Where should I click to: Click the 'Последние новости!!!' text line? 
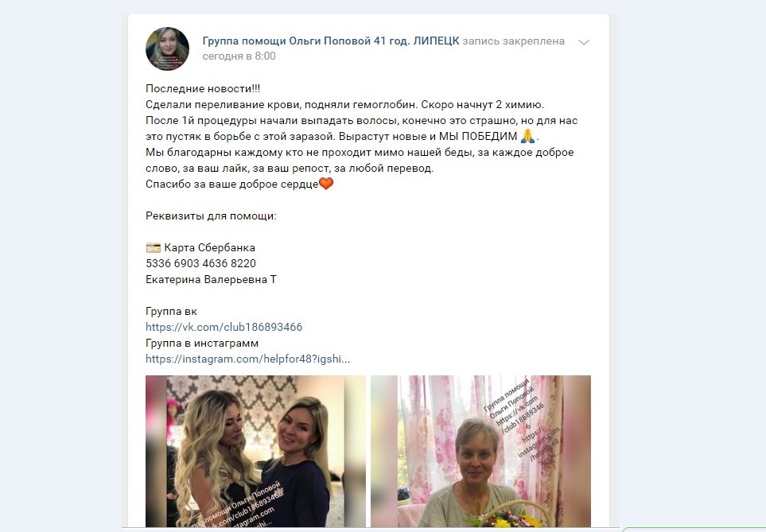tap(203, 89)
